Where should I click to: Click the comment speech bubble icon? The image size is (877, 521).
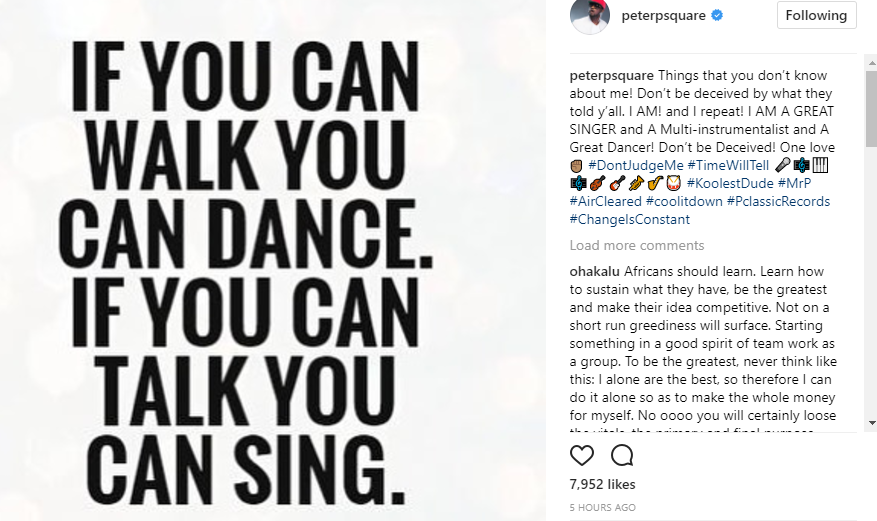coord(622,456)
